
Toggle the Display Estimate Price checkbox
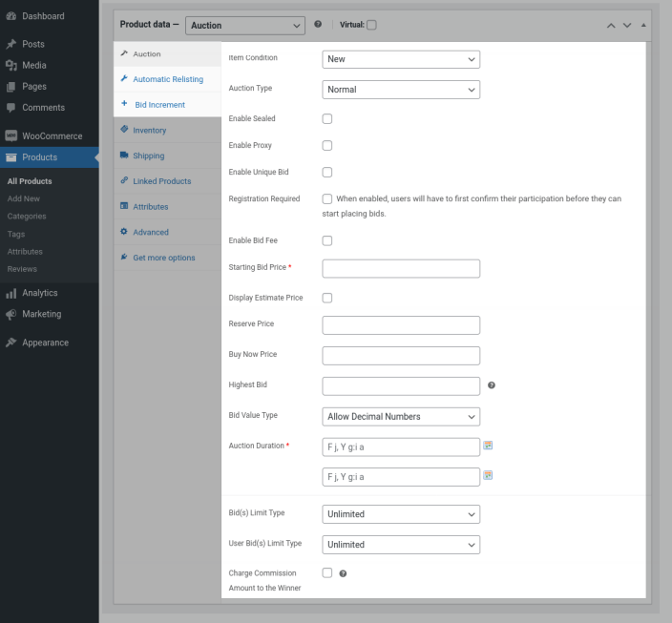pyautogui.click(x=327, y=298)
